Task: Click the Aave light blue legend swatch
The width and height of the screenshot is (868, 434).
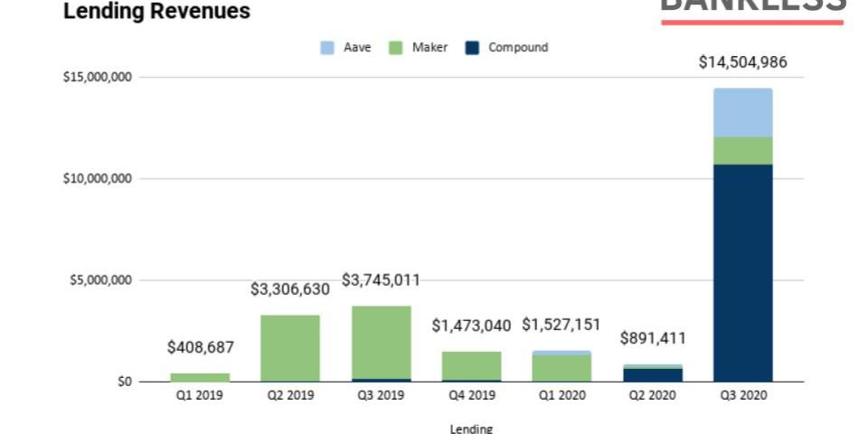Action: [x=327, y=48]
